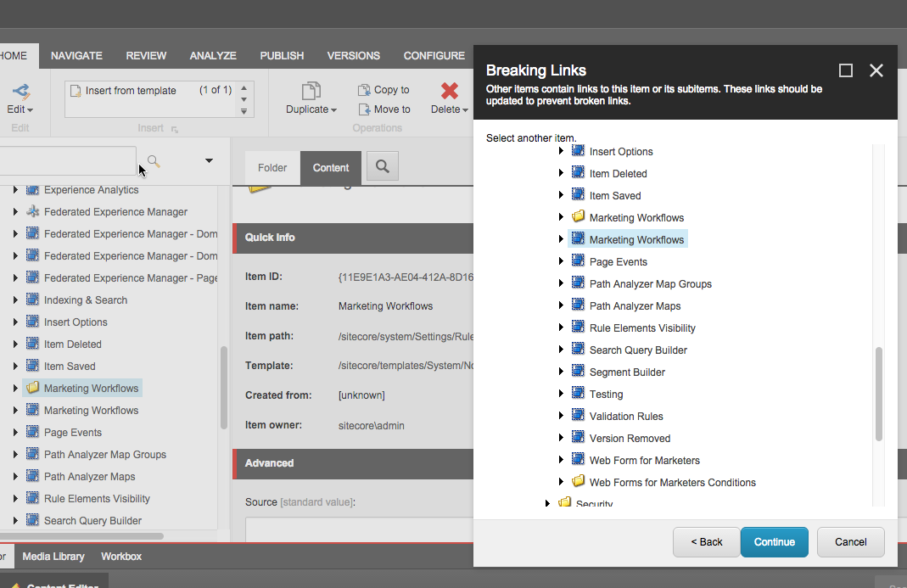Screen dimensions: 907x588
Task: Click yellow folder icon of Marketing Workflows in dialog
Action: 578,217
